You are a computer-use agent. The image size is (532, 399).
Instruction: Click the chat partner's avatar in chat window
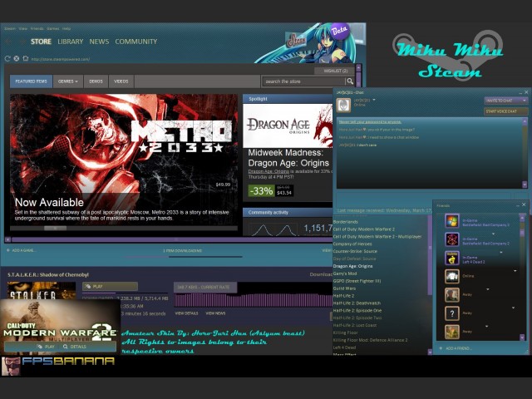(343, 105)
